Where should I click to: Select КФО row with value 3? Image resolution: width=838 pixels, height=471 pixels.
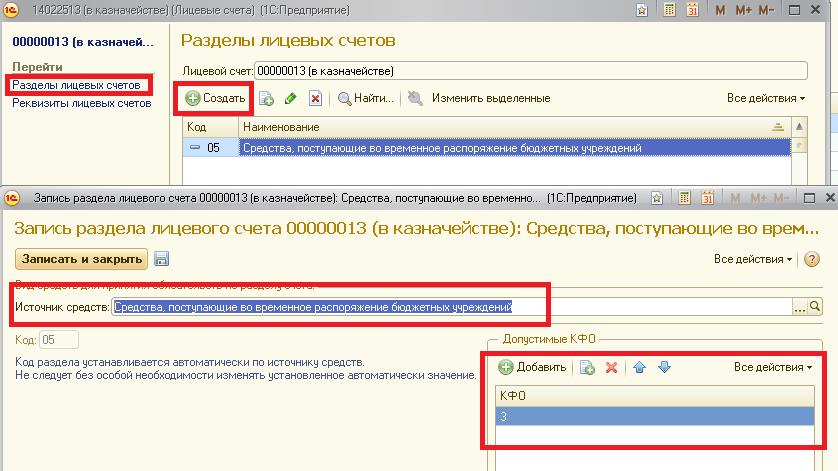click(655, 416)
